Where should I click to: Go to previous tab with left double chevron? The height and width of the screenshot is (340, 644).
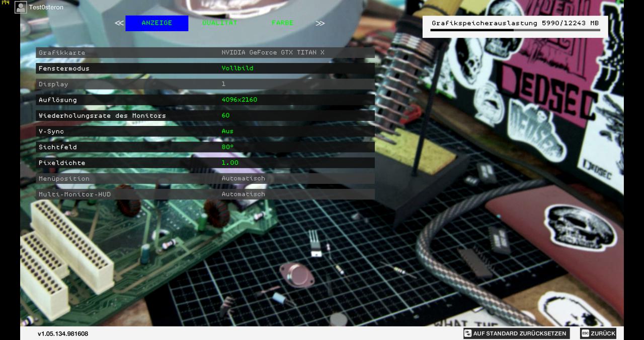point(119,23)
